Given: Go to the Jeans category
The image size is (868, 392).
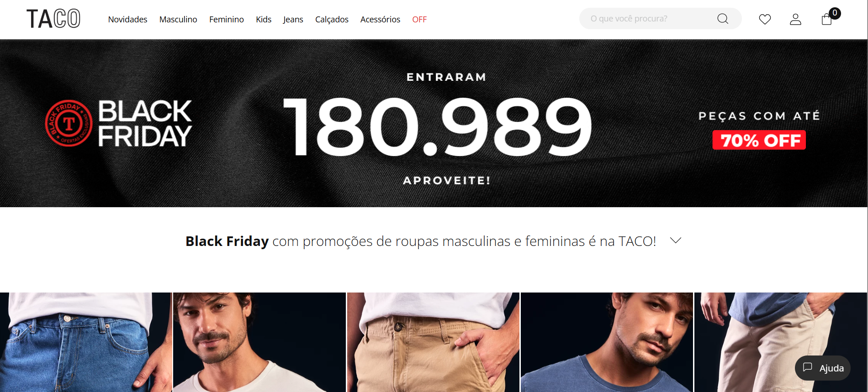Looking at the screenshot, I should pos(293,19).
